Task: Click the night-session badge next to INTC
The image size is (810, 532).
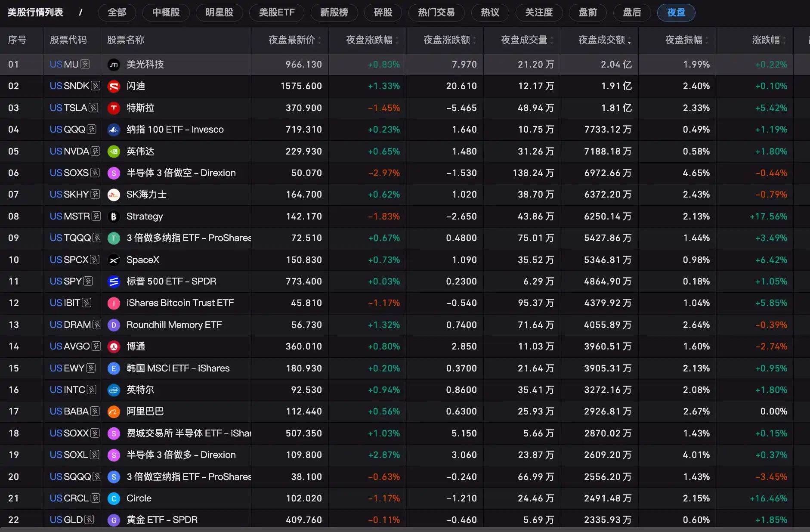Action: (x=91, y=390)
